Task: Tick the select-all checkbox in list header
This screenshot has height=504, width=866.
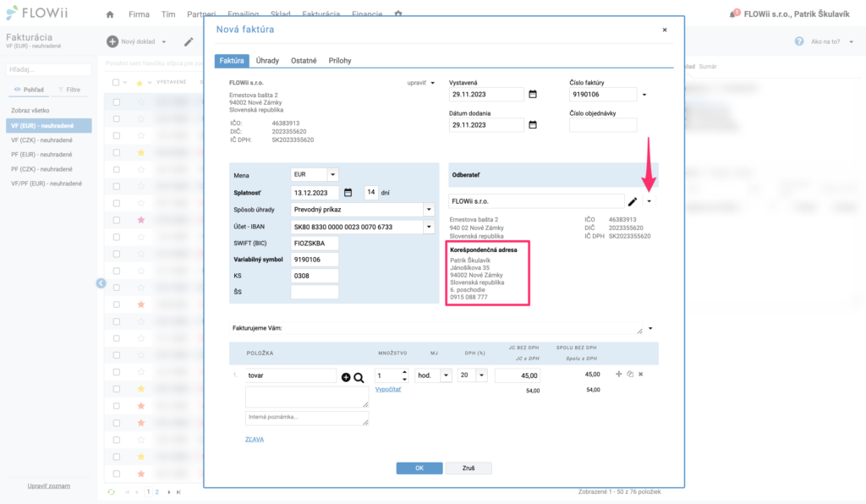Action: pos(116,83)
